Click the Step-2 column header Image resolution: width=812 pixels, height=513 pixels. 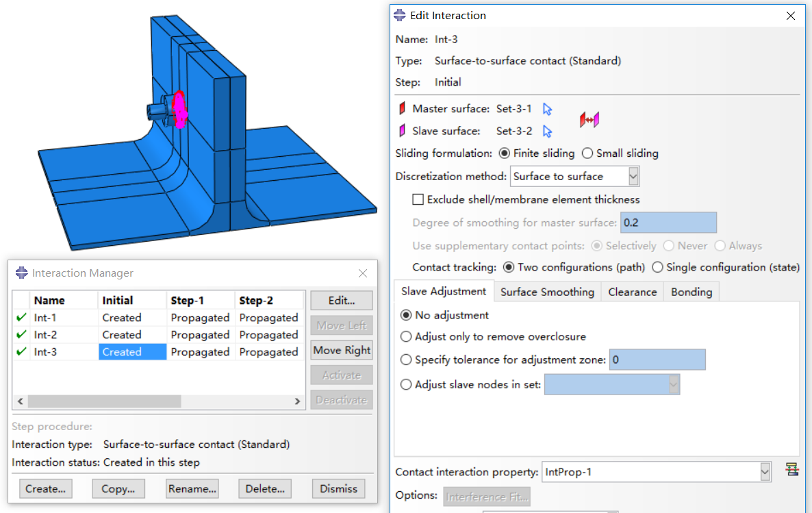click(x=269, y=301)
